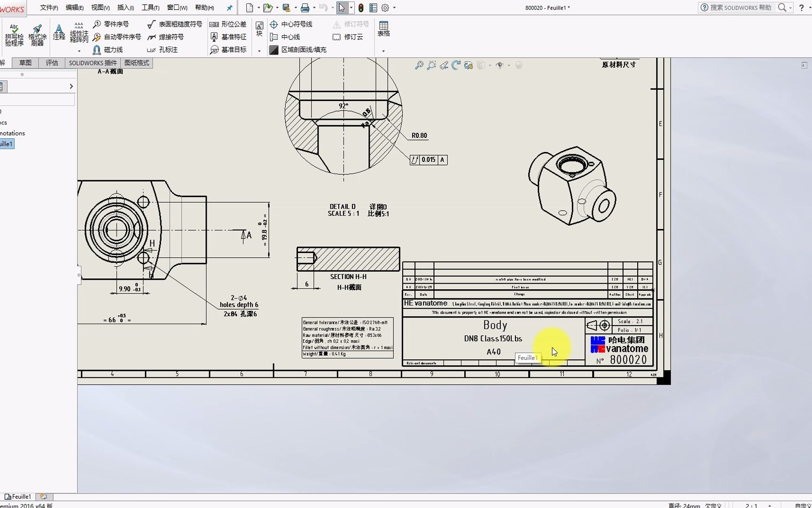
Task: Expand the Select tool dropdown arrow
Action: coord(351,8)
